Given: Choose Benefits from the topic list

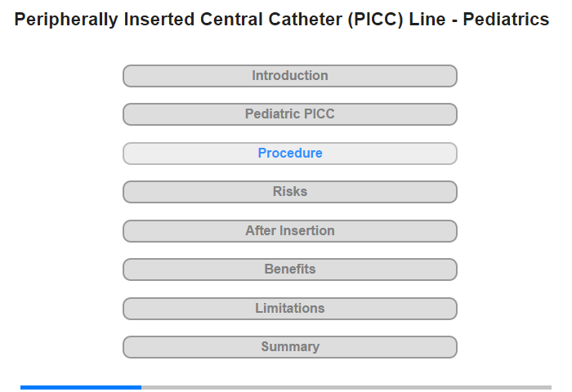Looking at the screenshot, I should coord(289,269).
